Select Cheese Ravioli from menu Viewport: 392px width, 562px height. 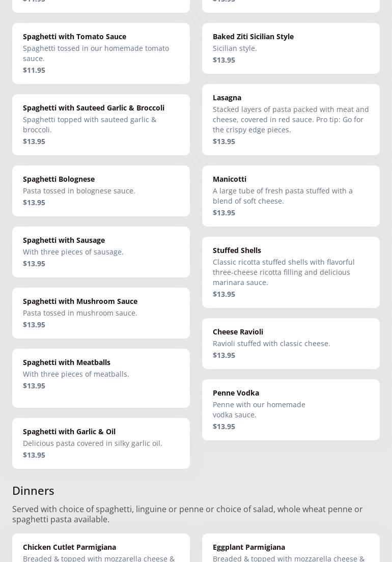pyautogui.click(x=291, y=343)
